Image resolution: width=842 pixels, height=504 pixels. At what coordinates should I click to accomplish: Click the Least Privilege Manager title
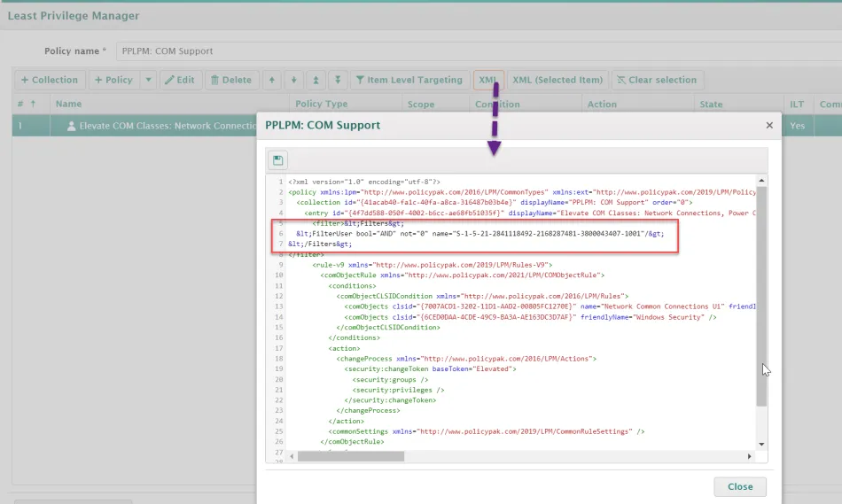74,16
